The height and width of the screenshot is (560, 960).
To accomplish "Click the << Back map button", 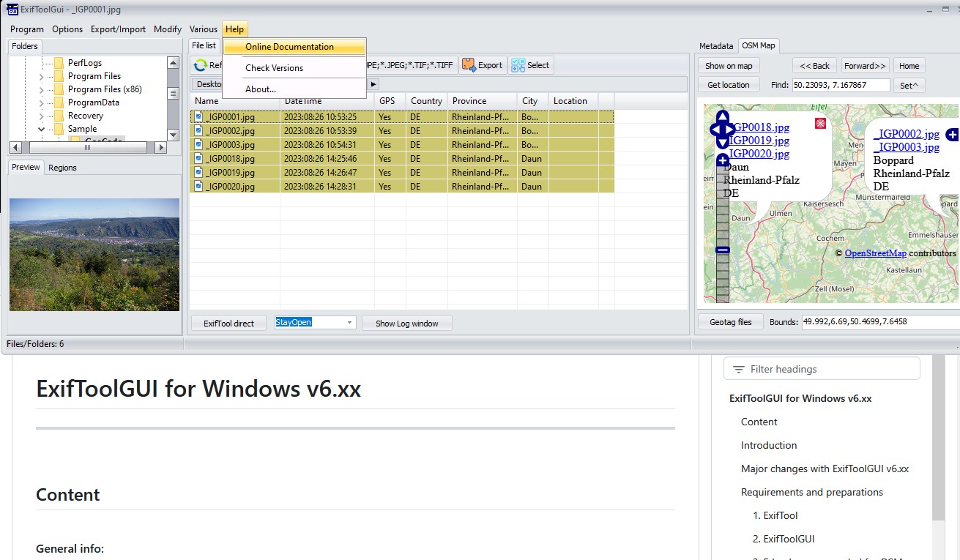I will [815, 66].
